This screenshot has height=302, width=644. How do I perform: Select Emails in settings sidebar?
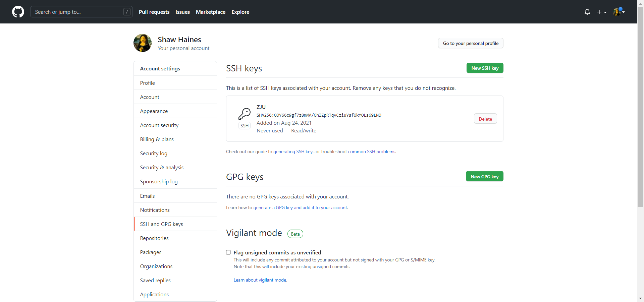click(x=175, y=196)
